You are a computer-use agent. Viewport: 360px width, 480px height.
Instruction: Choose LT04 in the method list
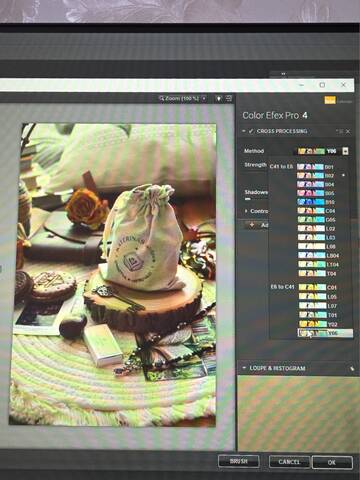pos(318,265)
